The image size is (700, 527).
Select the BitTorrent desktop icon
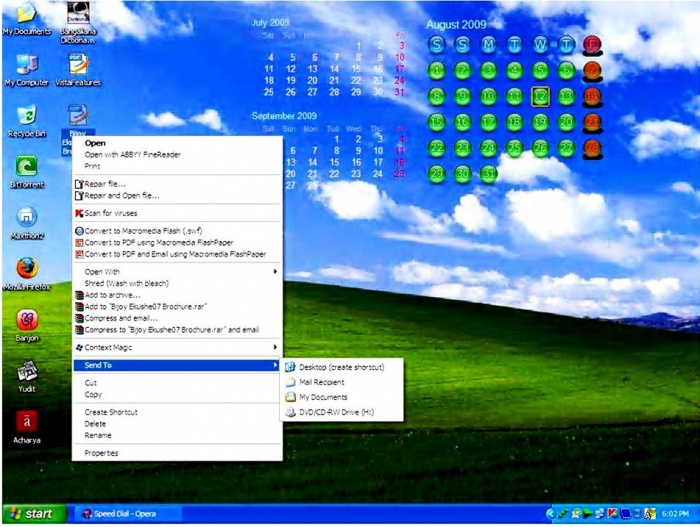coord(27,172)
